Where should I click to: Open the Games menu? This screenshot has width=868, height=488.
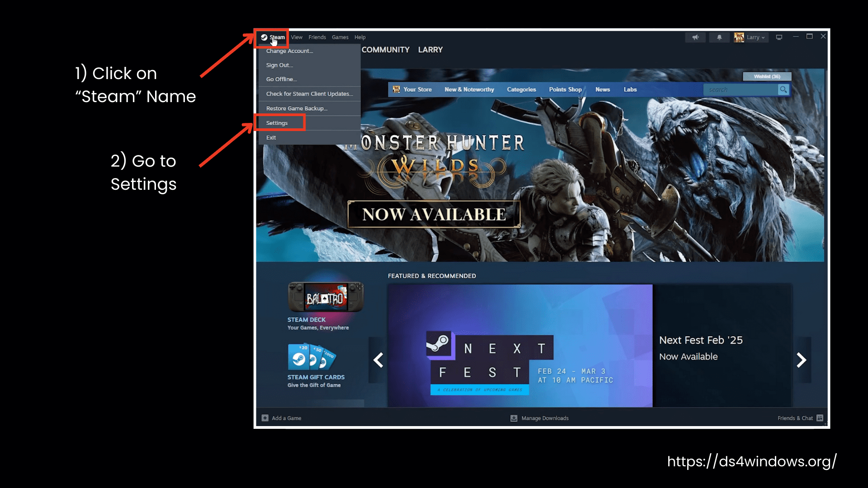(340, 38)
